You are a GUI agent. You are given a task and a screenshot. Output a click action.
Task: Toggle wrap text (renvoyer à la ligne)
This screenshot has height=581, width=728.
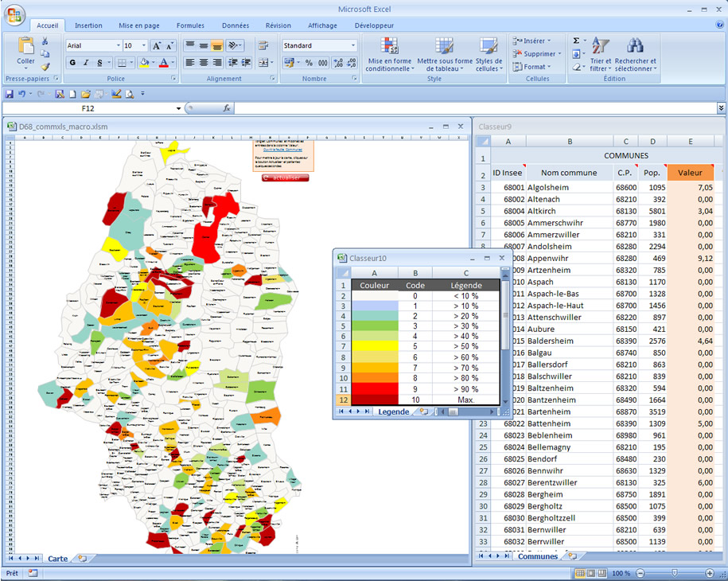point(263,45)
